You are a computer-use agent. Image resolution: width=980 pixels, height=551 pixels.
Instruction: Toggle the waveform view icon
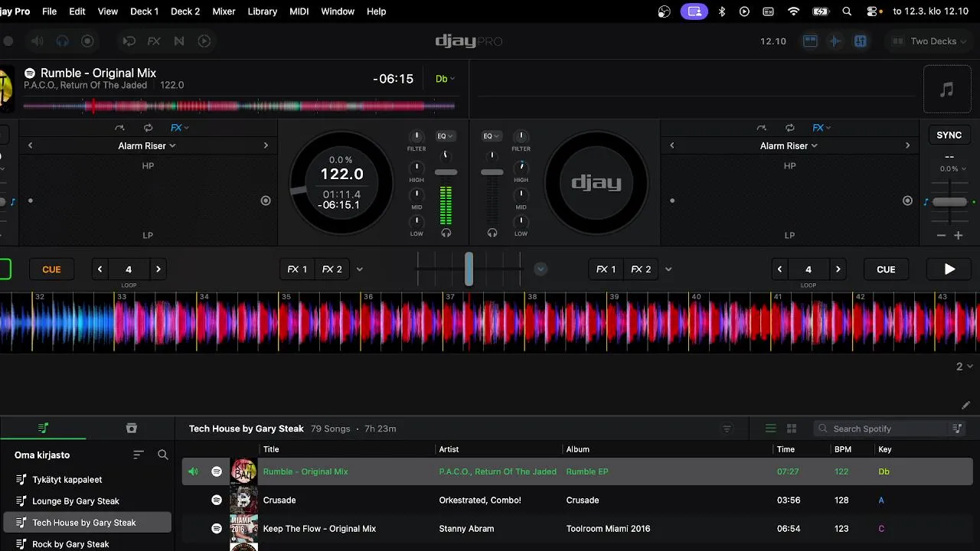835,41
